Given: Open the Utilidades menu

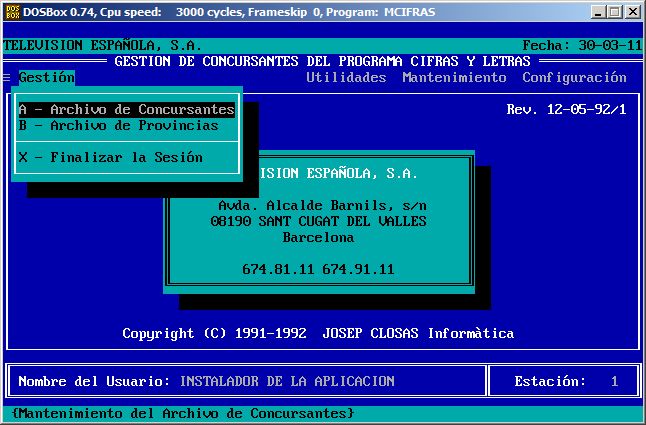Looking at the screenshot, I should point(345,78).
